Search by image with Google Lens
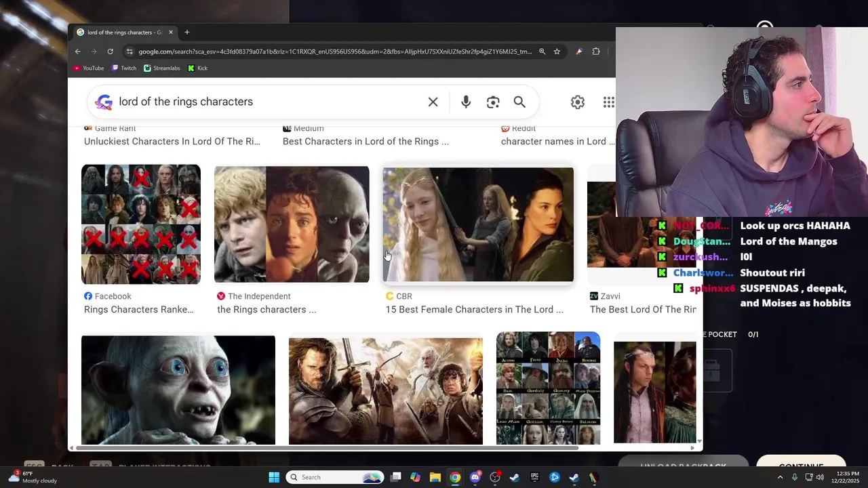868x488 pixels. tap(493, 102)
